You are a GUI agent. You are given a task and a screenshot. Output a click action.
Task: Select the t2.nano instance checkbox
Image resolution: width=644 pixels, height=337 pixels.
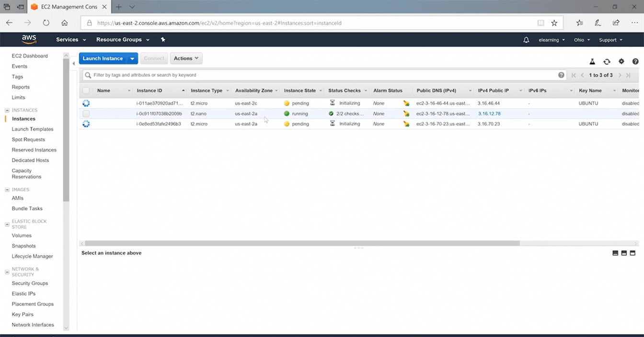pos(86,114)
